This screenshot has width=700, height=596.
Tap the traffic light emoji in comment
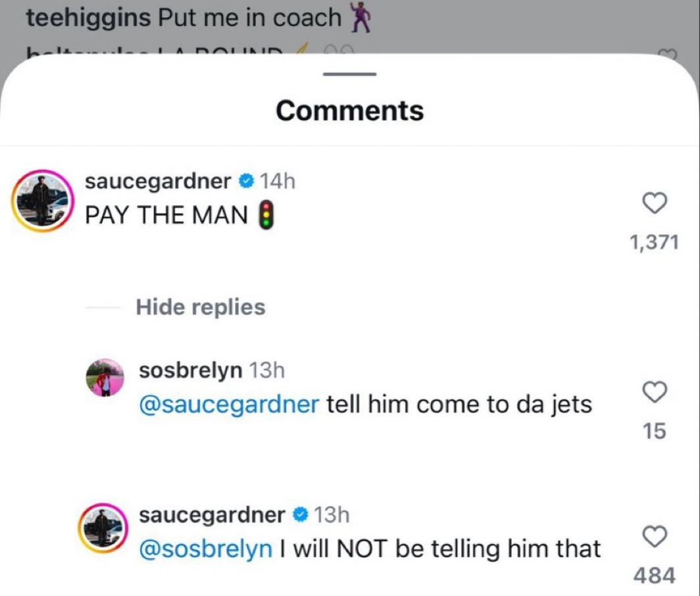pos(266,216)
